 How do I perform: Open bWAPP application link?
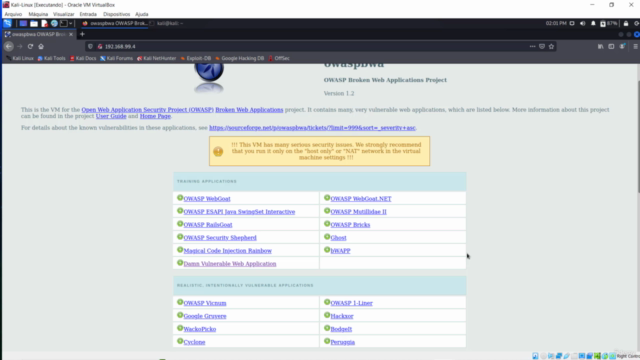pos(340,251)
